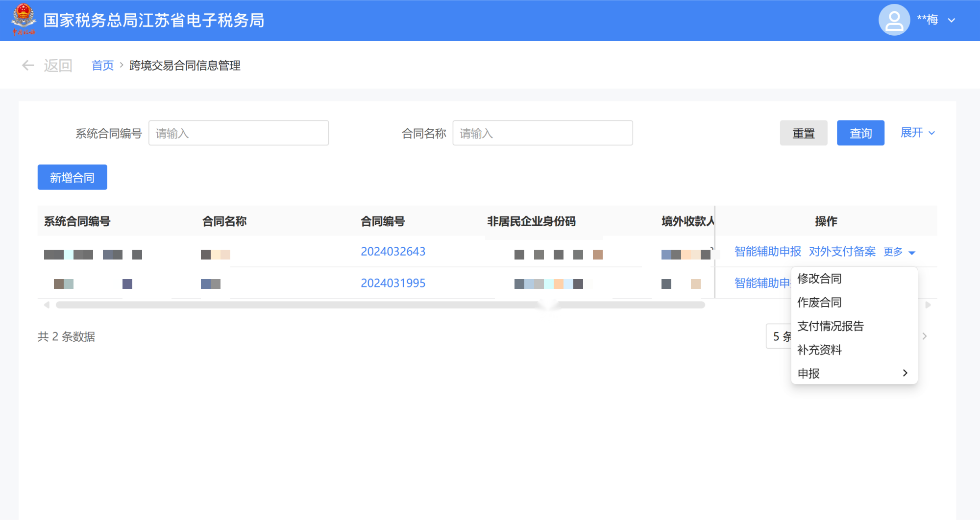Go to next page of results
980x520 pixels.
(x=925, y=336)
